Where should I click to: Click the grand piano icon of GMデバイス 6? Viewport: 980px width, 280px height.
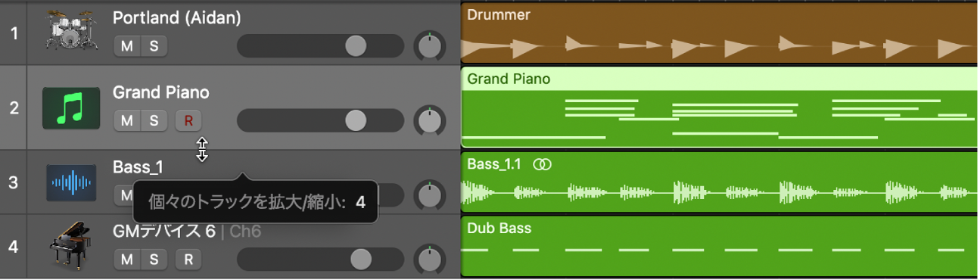tap(69, 245)
